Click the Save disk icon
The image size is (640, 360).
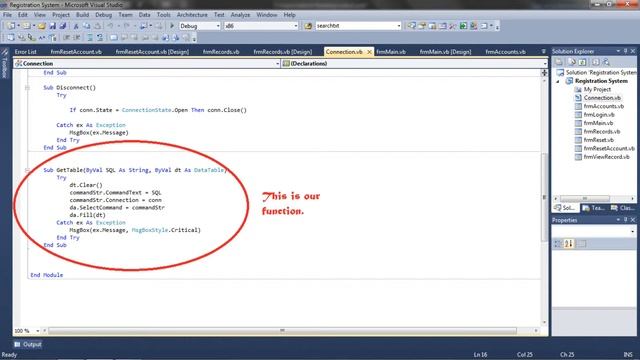point(53,26)
